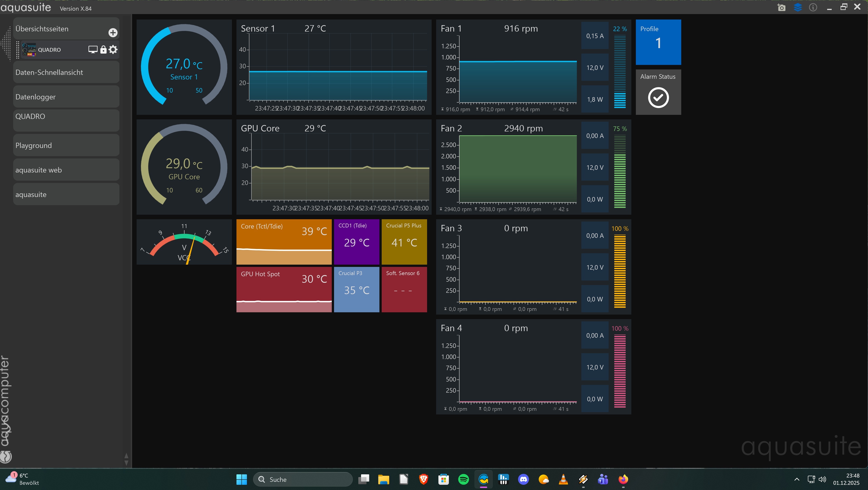This screenshot has height=490, width=868.
Task: Select the QUADRO overview page thumbnail
Action: [x=29, y=49]
